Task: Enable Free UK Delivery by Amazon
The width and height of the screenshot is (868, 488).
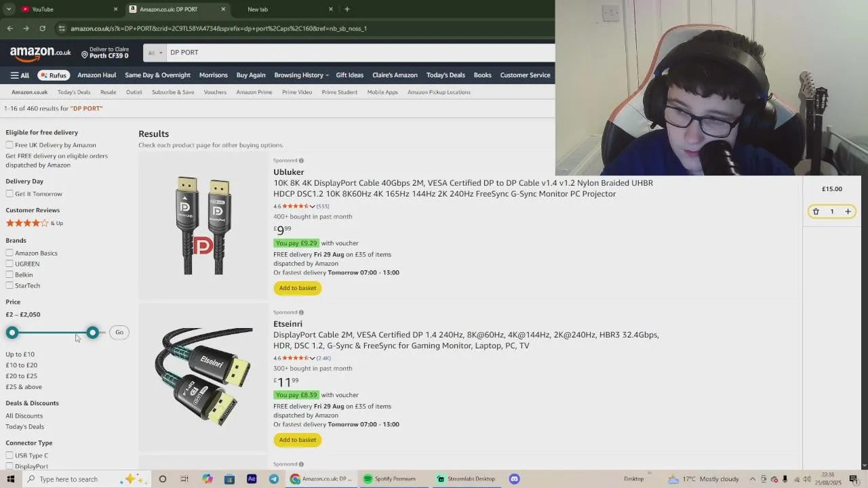Action: point(9,145)
